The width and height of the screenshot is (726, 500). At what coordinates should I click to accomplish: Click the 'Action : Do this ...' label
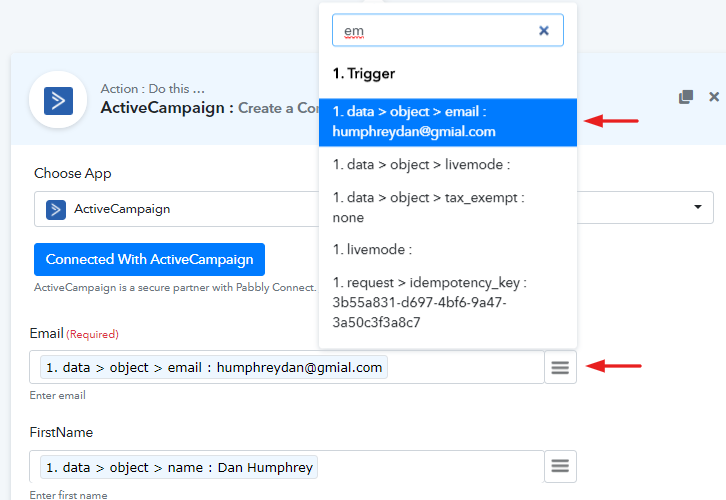(153, 88)
